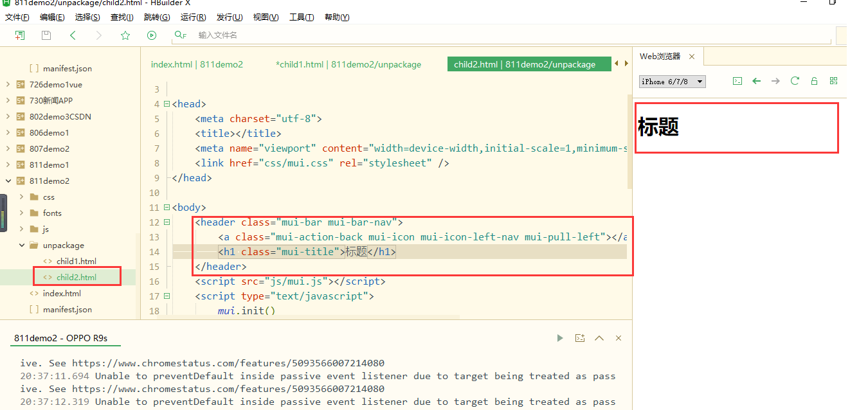
Task: Expand the 802demo3CSDN project
Action: coord(7,116)
